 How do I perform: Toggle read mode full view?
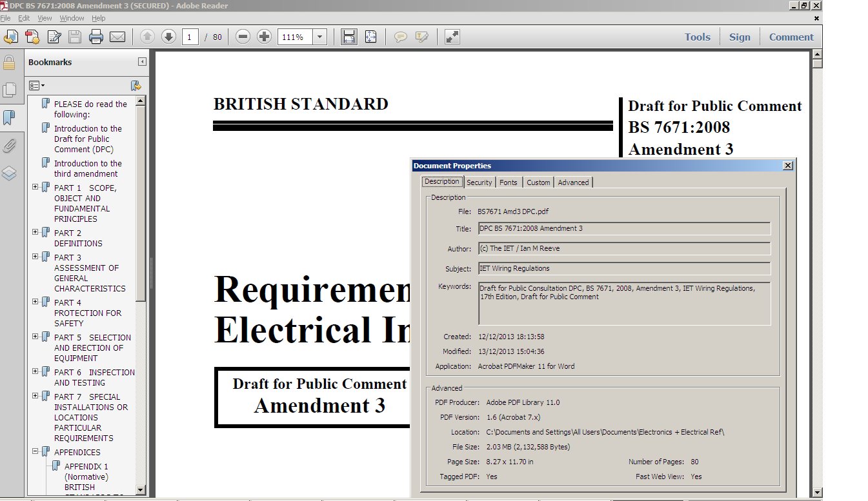click(452, 37)
